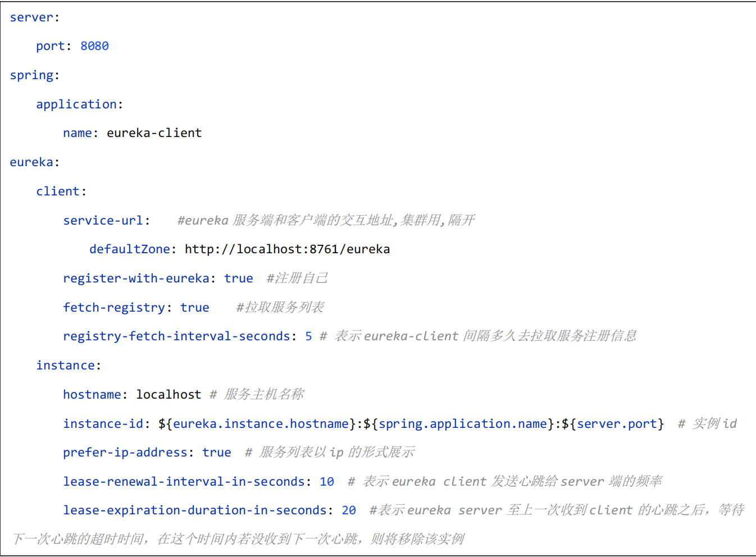Screen dimensions: 756x557
Task: Click the comment 服务主机名称
Action: coord(257,394)
